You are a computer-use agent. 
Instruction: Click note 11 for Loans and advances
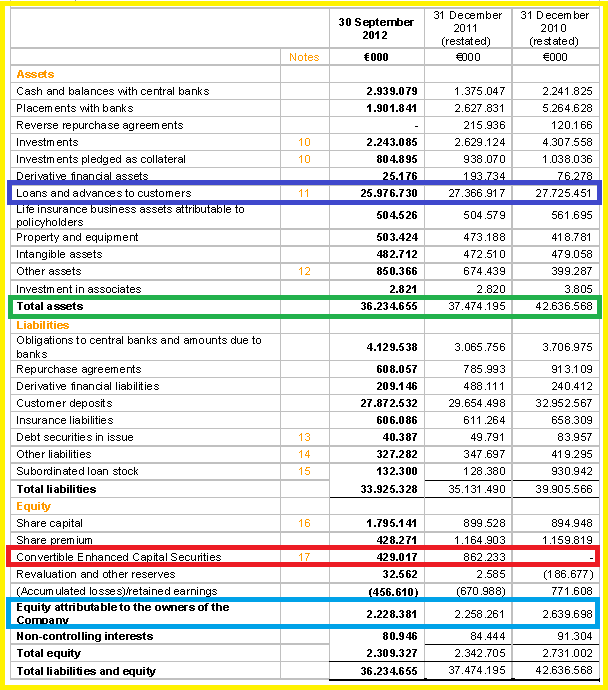[x=304, y=193]
